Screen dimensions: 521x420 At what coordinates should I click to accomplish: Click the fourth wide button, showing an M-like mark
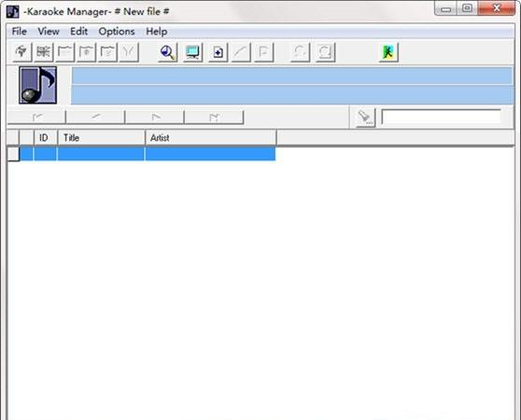pyautogui.click(x=215, y=117)
